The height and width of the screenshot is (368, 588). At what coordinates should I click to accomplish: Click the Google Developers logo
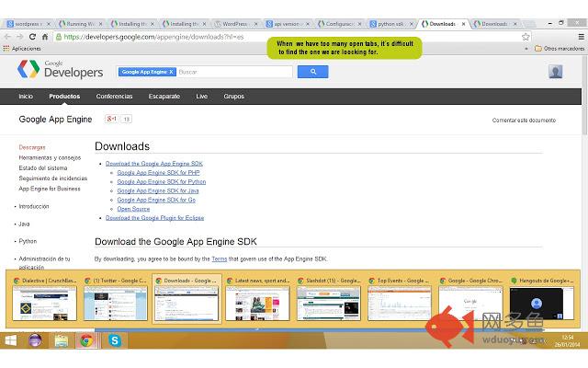(60, 69)
